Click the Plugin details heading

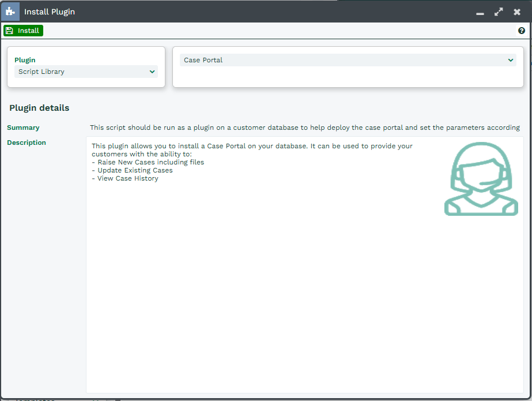point(39,108)
